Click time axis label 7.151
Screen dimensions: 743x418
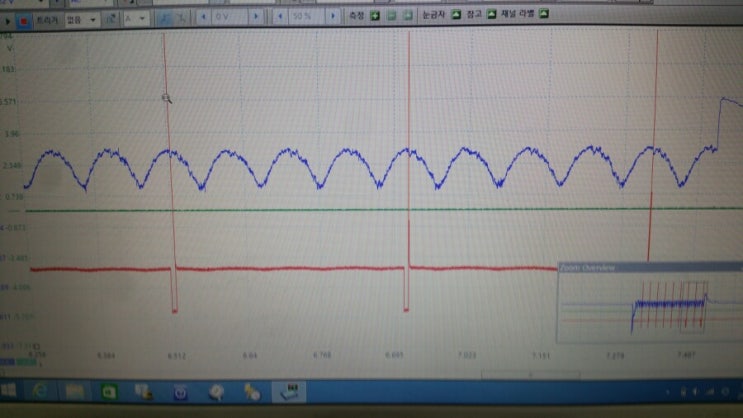click(x=541, y=355)
